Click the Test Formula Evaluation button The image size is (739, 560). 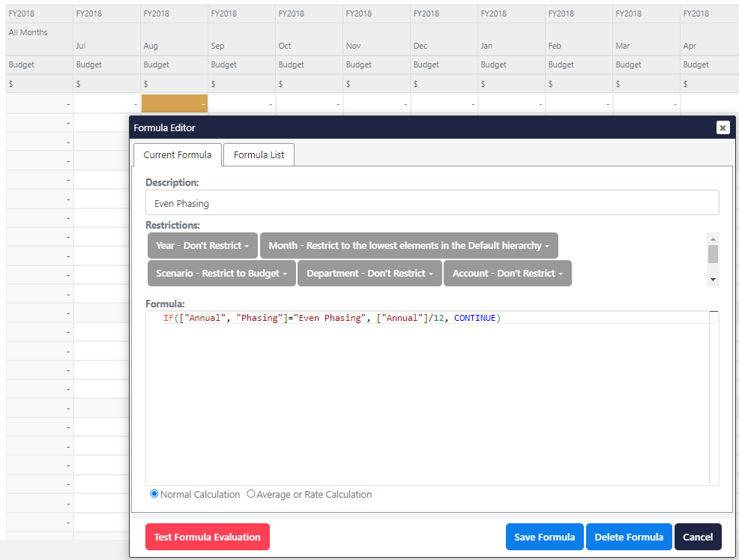[x=208, y=537]
